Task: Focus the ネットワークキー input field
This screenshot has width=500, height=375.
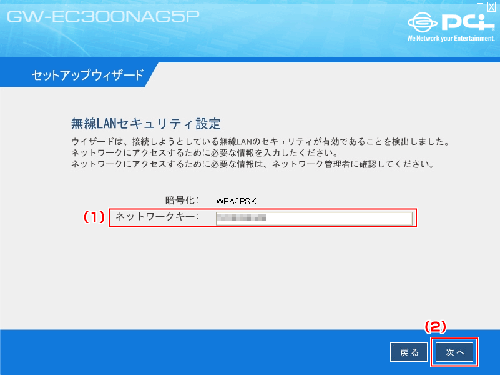Action: point(314,218)
